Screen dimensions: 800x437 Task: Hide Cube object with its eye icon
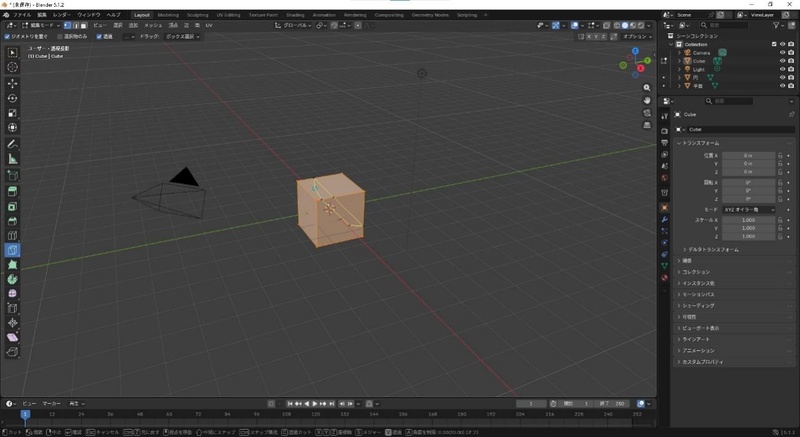[782, 61]
